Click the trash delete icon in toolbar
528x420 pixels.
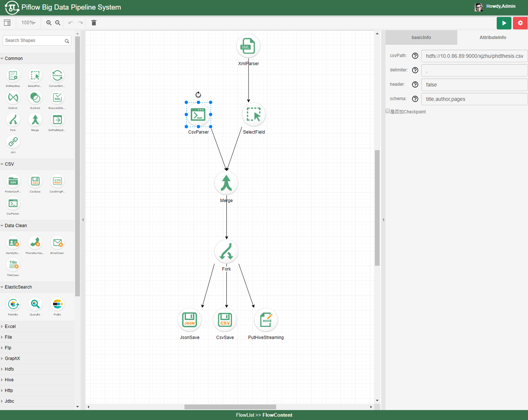coord(94,23)
